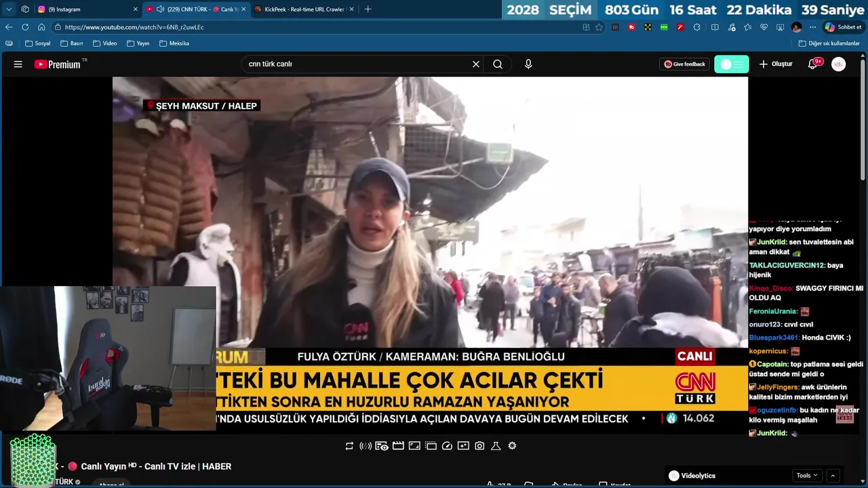Expand the tab search dropdown arrow
This screenshot has width=868, height=488.
click(x=9, y=9)
